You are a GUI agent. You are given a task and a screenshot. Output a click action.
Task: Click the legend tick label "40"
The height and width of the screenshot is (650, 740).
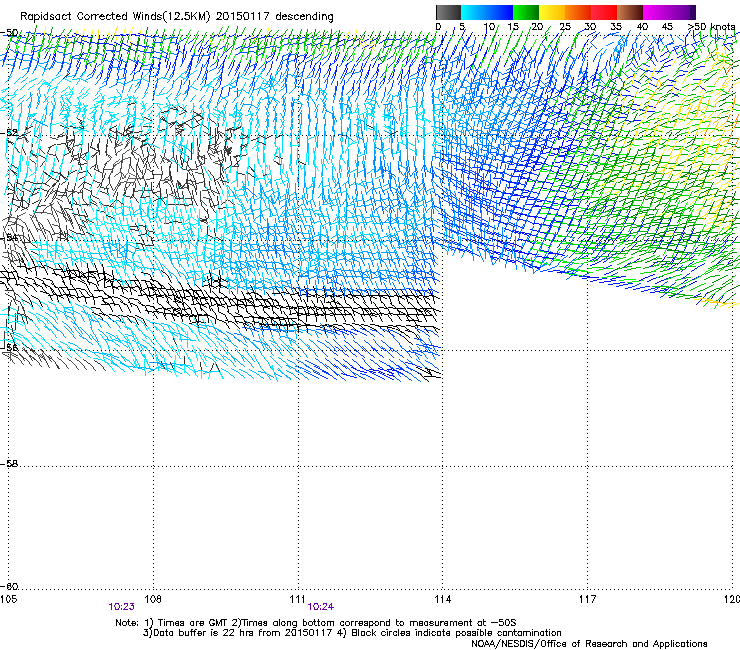point(642,27)
